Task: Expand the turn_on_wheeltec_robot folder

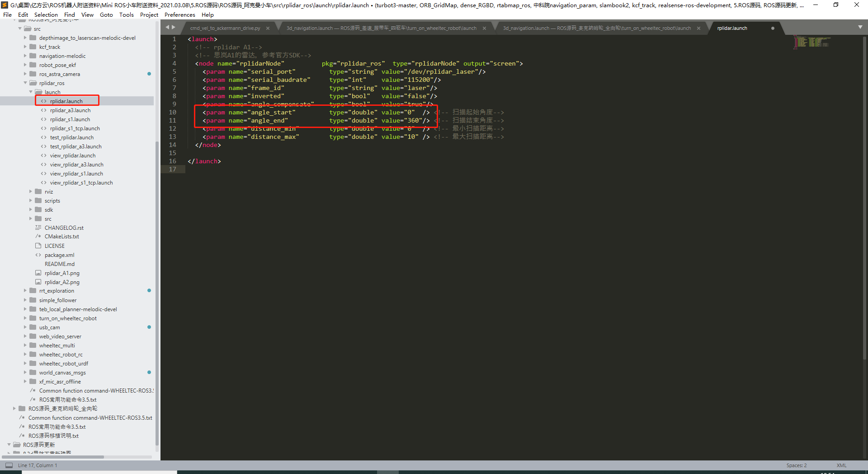Action: 25,318
